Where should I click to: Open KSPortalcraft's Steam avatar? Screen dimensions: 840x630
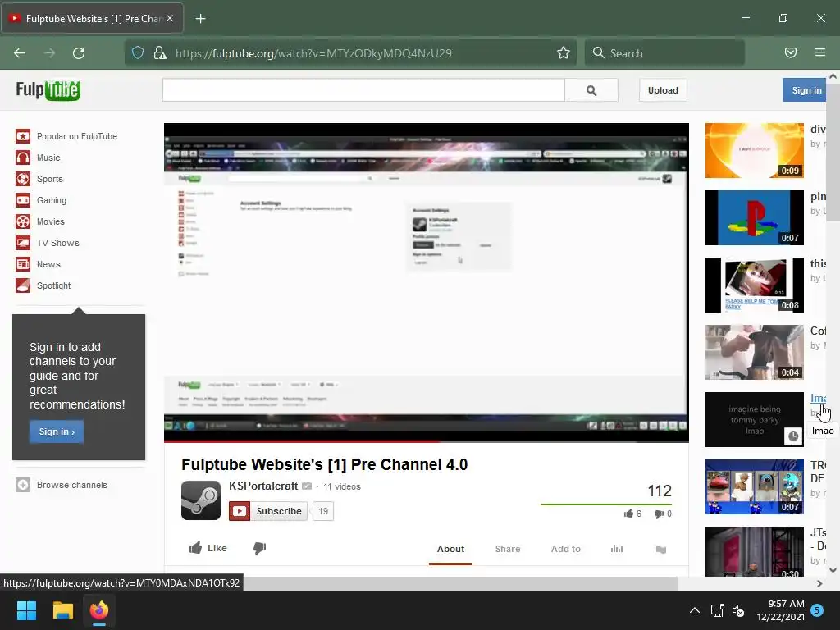click(201, 500)
